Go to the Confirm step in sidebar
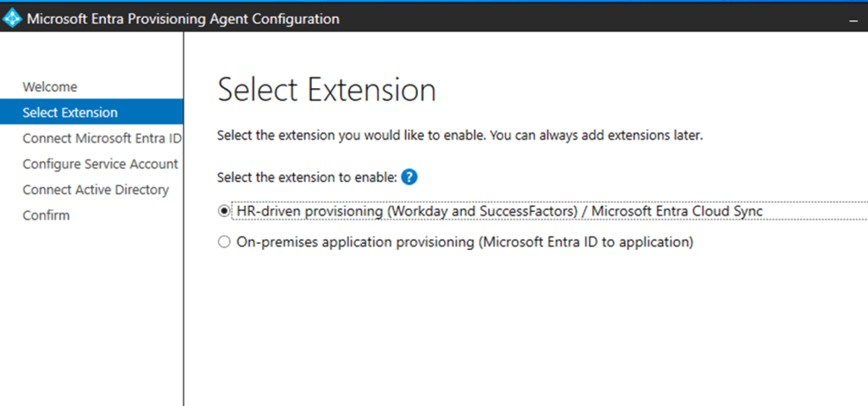 (46, 215)
